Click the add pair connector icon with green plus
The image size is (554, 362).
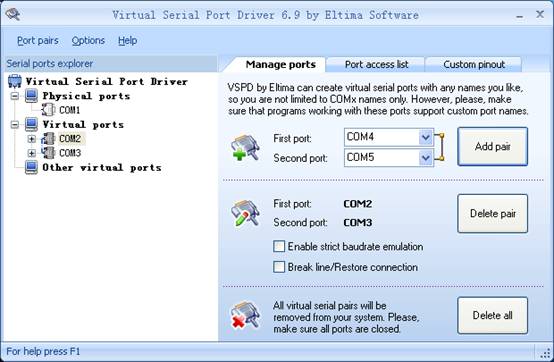click(245, 148)
